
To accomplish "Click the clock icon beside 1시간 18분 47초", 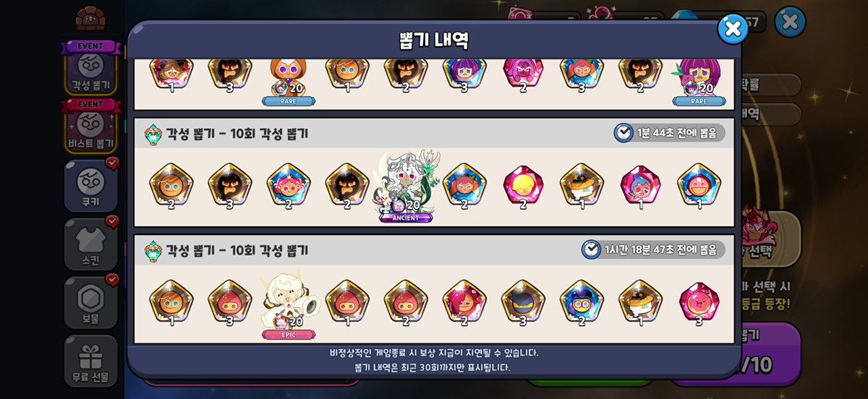I will (591, 250).
